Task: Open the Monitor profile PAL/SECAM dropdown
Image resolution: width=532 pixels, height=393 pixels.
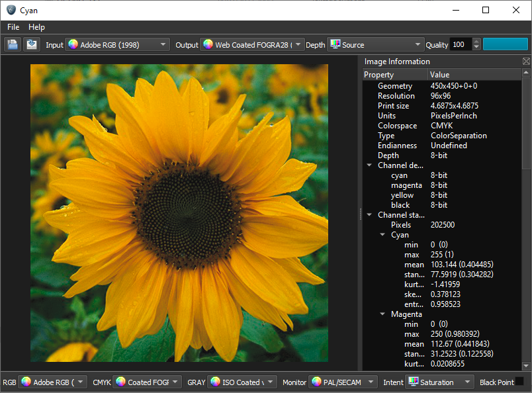Action: [x=343, y=382]
